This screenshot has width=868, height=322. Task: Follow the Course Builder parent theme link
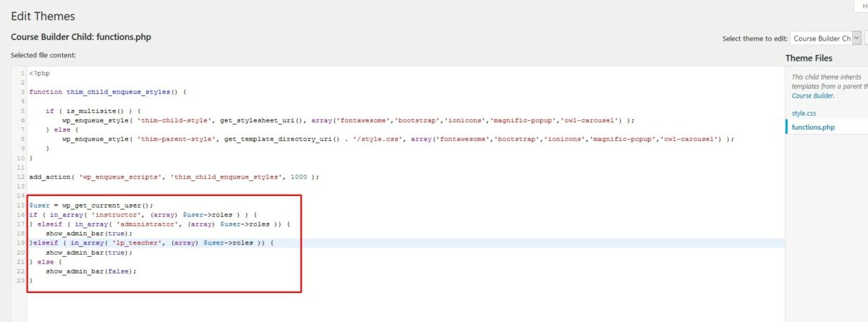pos(812,95)
